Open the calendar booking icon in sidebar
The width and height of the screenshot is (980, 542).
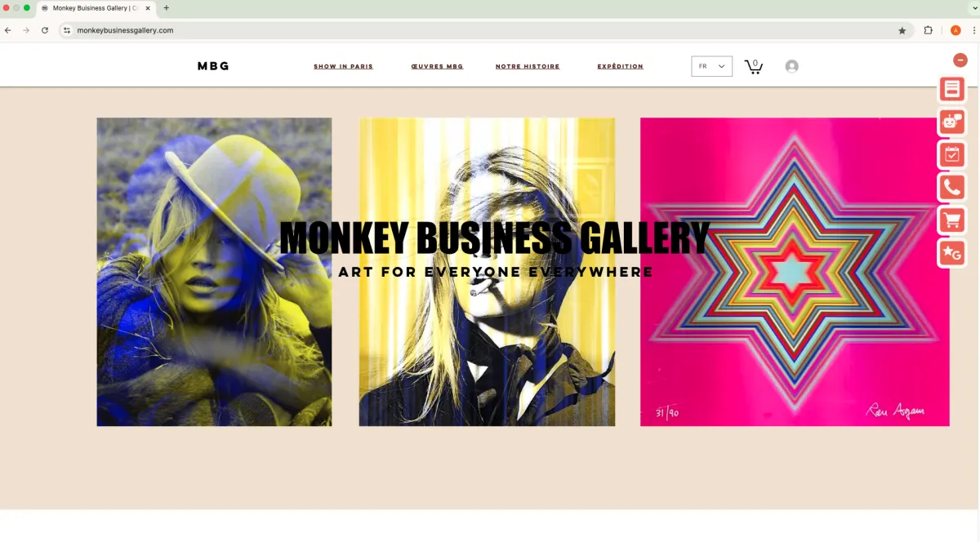coord(952,154)
